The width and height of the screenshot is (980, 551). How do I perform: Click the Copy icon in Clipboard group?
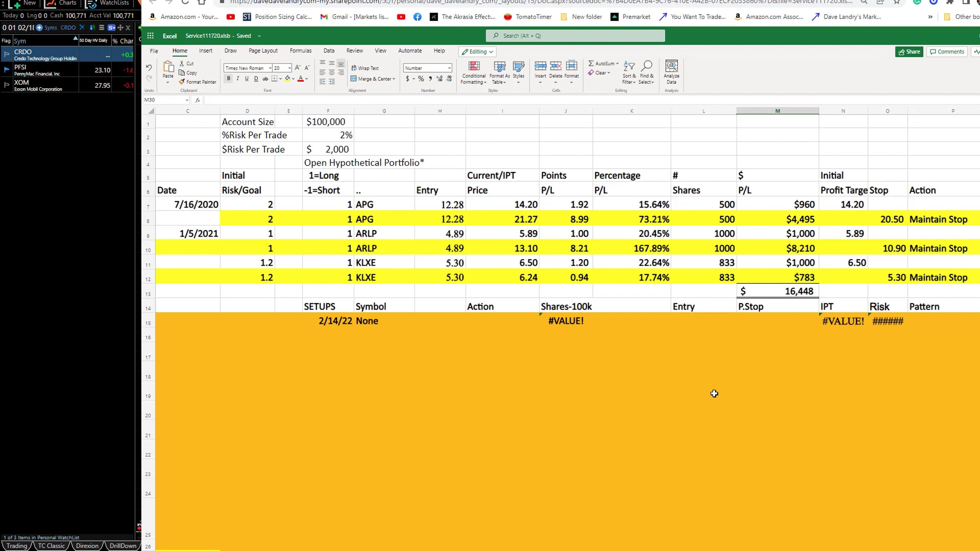182,73
